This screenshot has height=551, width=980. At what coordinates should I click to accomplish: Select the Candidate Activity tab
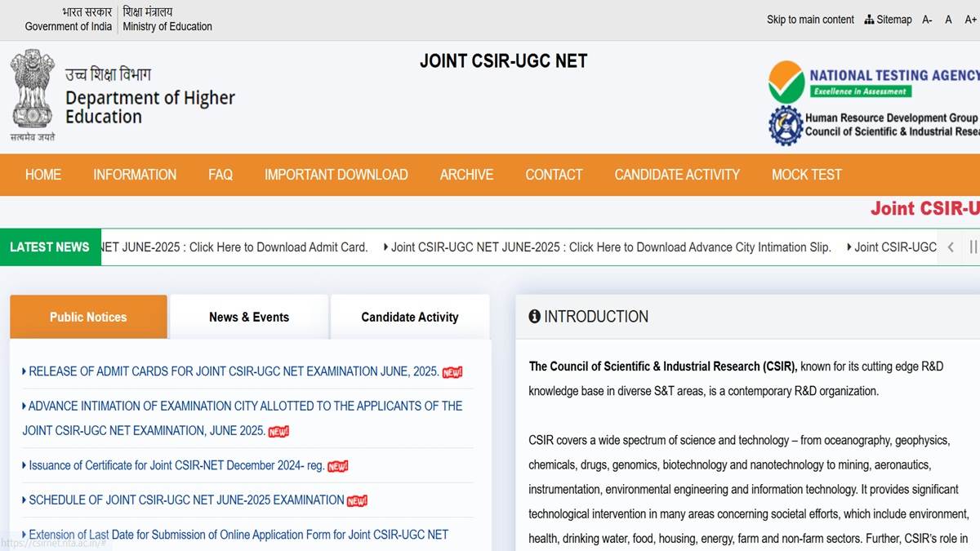[410, 317]
